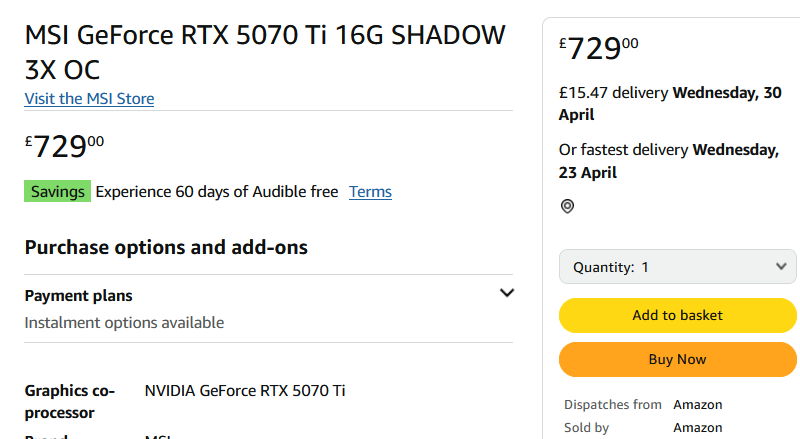Screen dimensions: 800x439
Task: Click the delivery location pin icon
Action: 568,206
